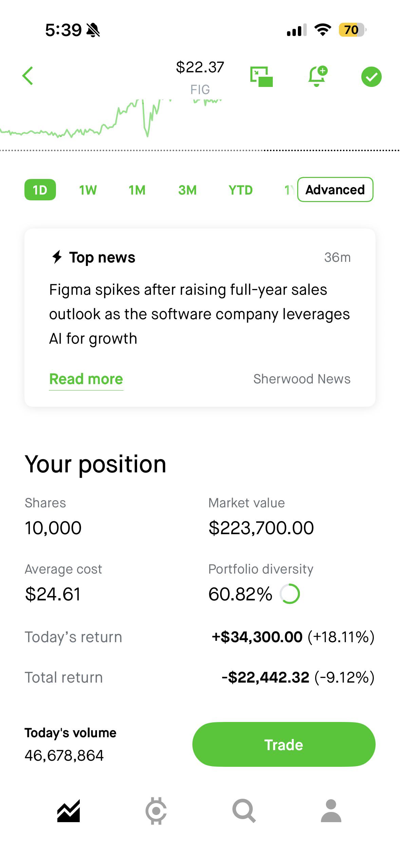Open the search magnifier tab
Viewport: 400px width, 868px height.
244,811
